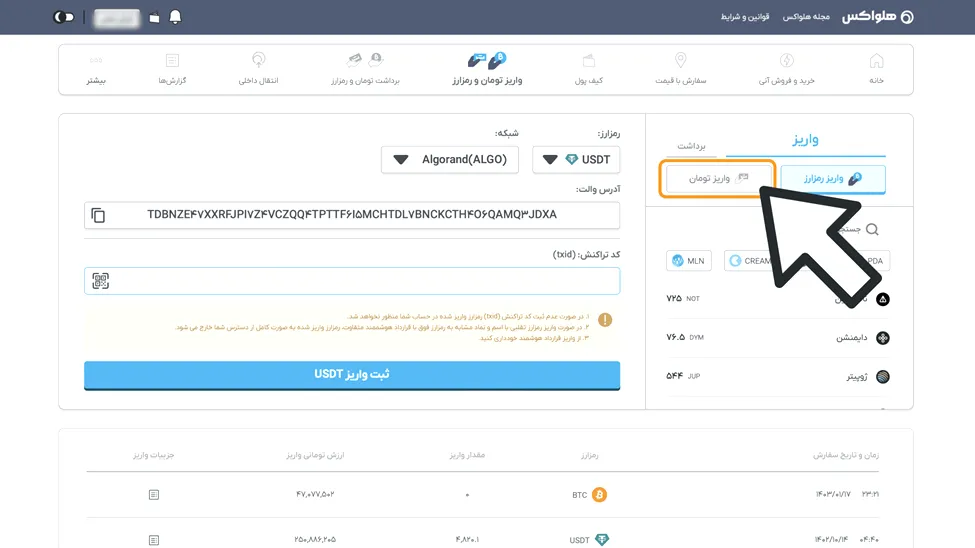Screen dimensions: 975x548
Task: Copy the wallet address
Action: (x=98, y=215)
